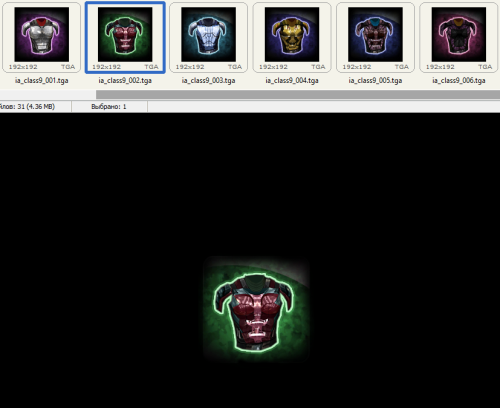Click the ia_class9_003.tga file name
The width and height of the screenshot is (500, 408).
[x=208, y=81]
